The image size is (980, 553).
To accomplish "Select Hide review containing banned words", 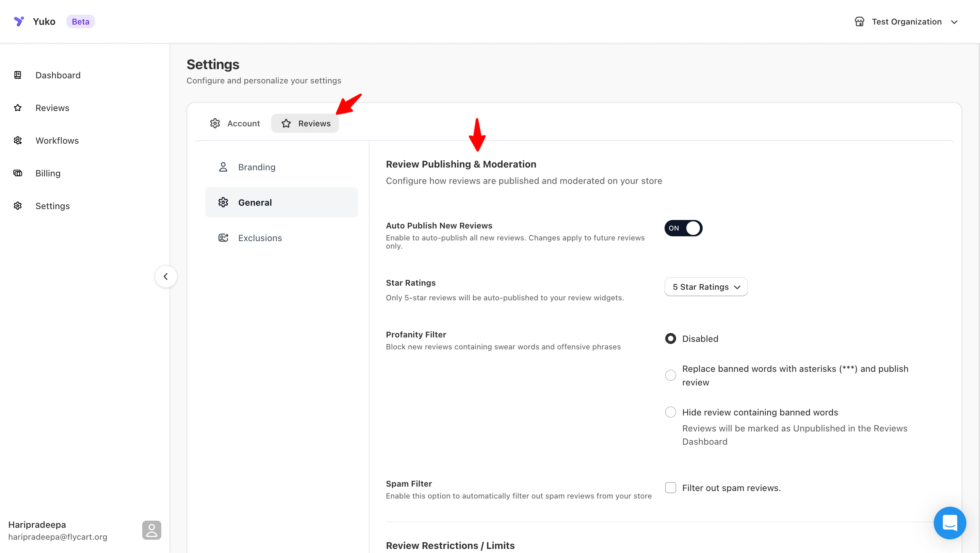I will coord(670,412).
